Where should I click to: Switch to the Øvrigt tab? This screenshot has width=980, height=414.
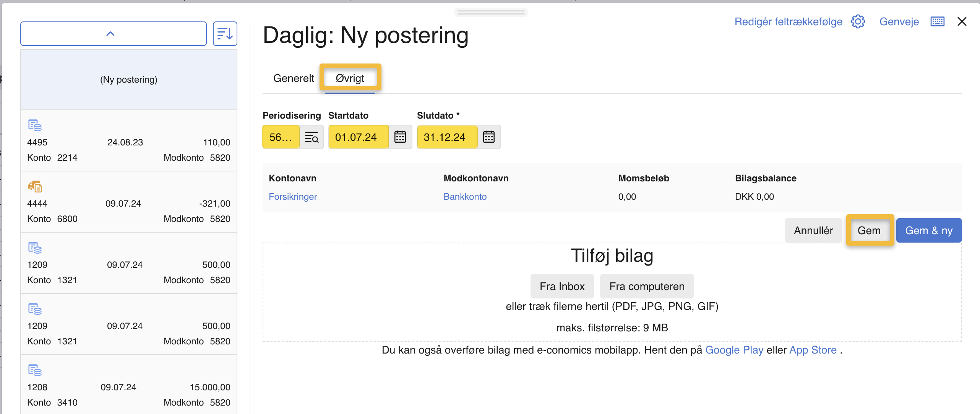point(350,78)
